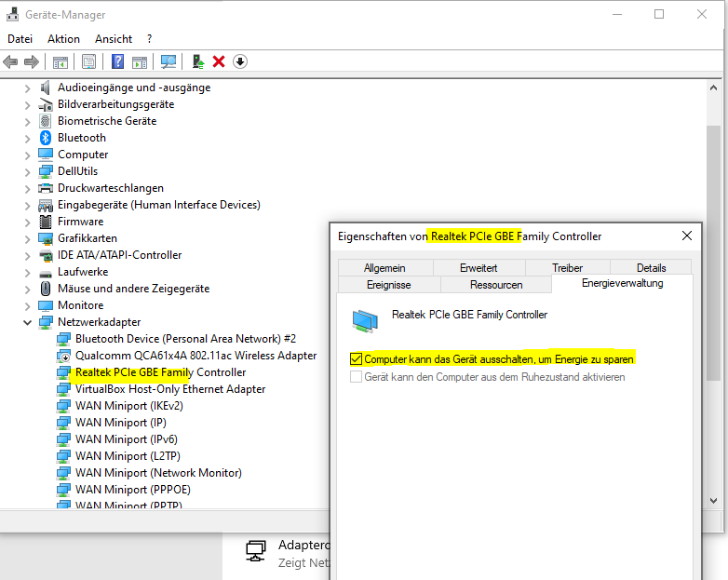Select WAN Miniport (IKEv2)

coord(129,406)
